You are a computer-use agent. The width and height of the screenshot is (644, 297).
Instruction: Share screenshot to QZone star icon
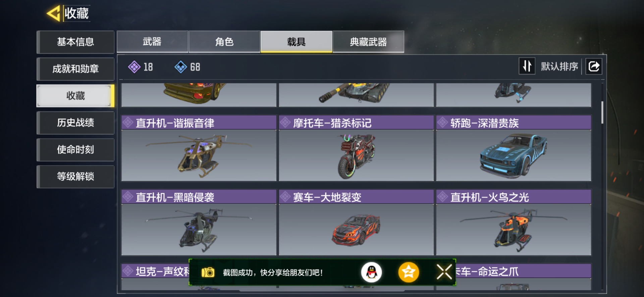(409, 272)
